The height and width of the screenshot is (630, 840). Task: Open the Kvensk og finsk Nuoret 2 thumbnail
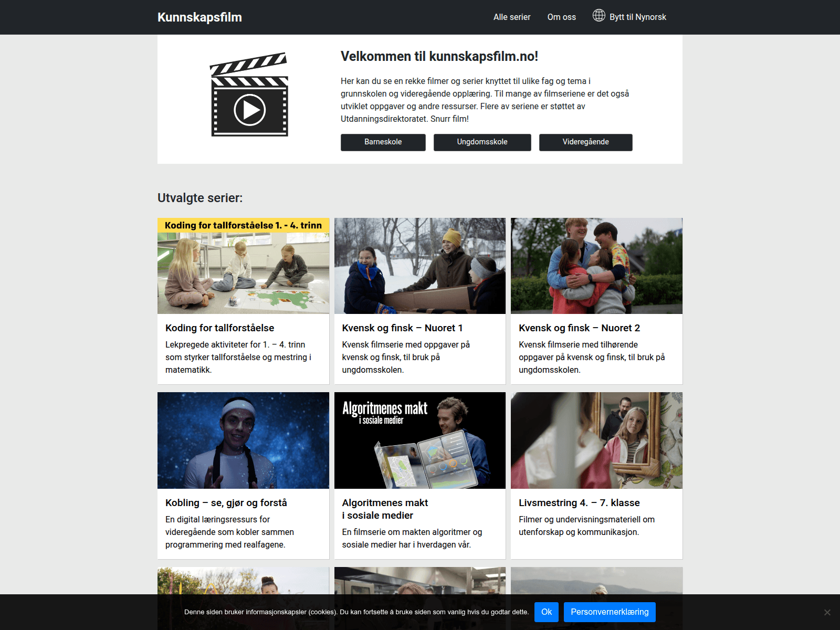click(x=596, y=266)
